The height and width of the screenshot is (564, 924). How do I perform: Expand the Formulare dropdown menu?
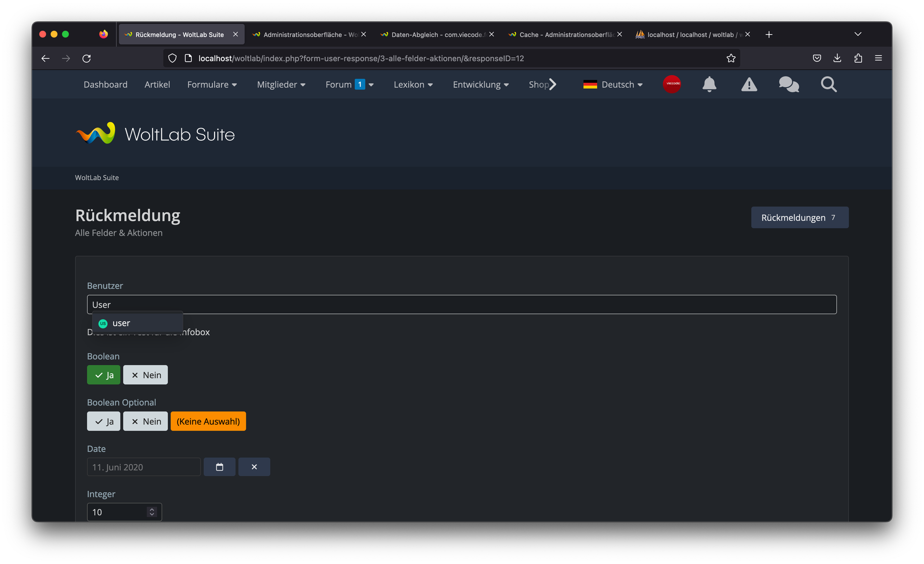pos(212,85)
